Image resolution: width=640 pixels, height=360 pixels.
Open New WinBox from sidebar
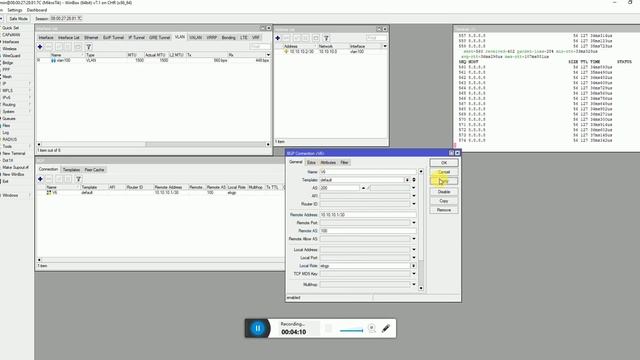tap(13, 174)
